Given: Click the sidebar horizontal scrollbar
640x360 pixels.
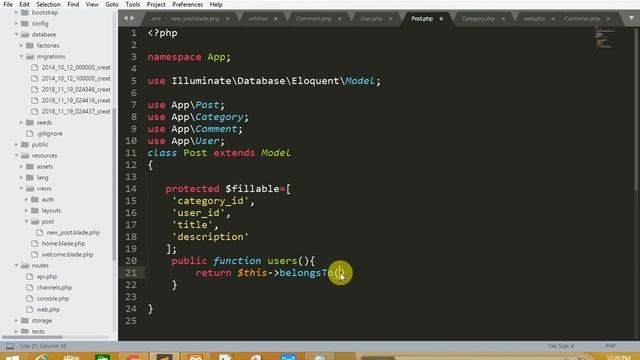Looking at the screenshot, I should click(x=32, y=337).
